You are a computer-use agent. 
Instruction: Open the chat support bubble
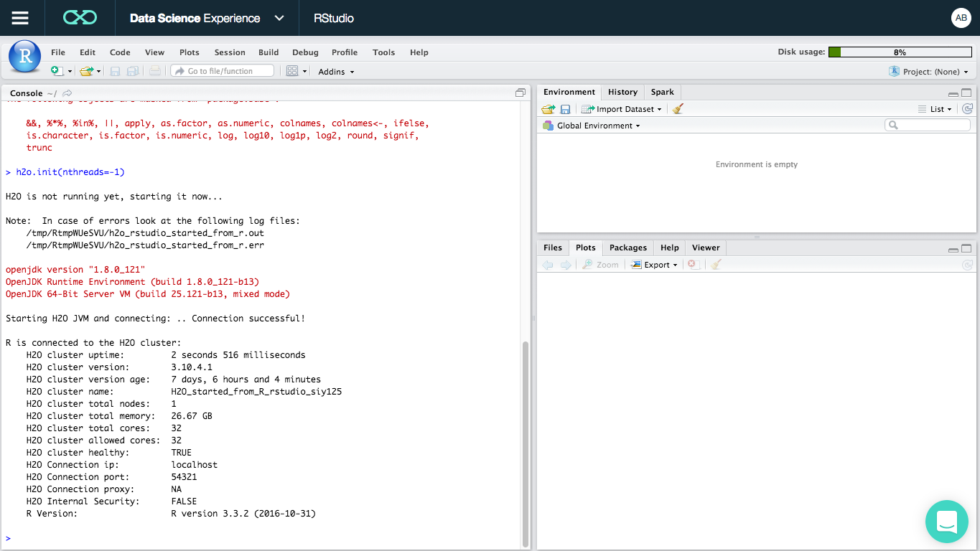[946, 522]
